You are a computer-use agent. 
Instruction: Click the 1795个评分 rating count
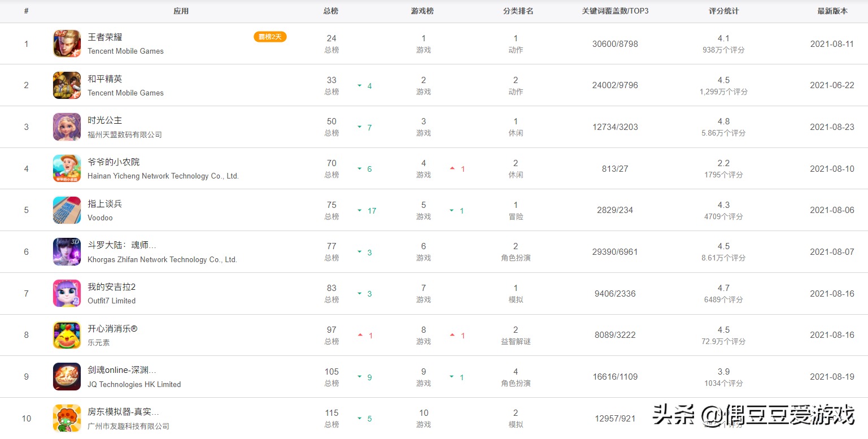click(723, 175)
